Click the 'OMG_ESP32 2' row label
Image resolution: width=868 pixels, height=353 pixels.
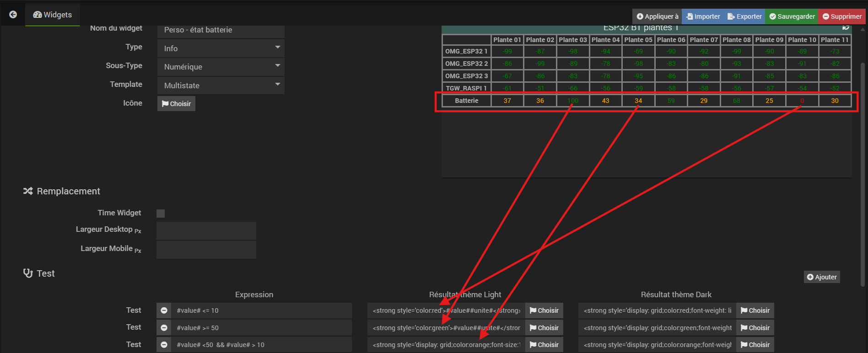[466, 64]
